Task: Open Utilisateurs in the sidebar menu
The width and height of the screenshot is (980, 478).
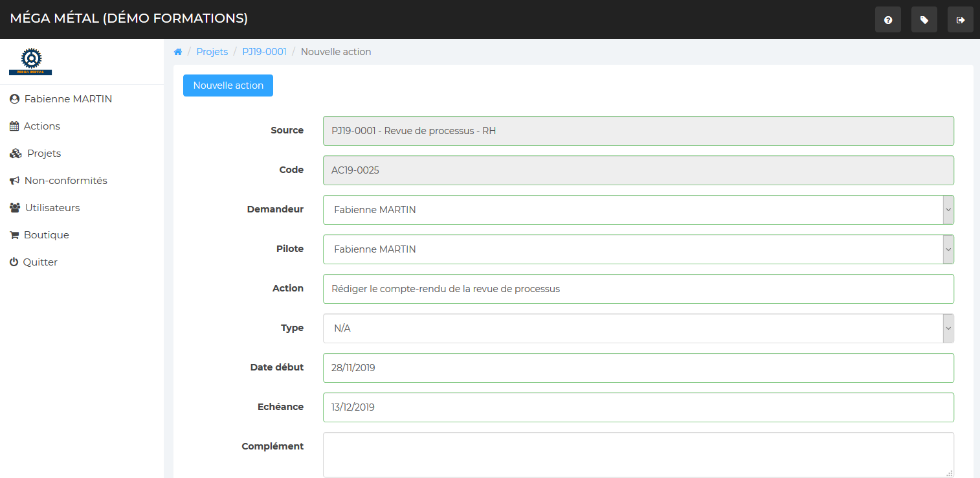Action: (x=52, y=208)
